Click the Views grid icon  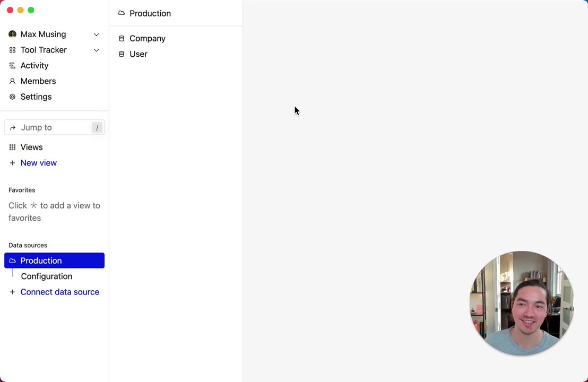[x=12, y=147]
